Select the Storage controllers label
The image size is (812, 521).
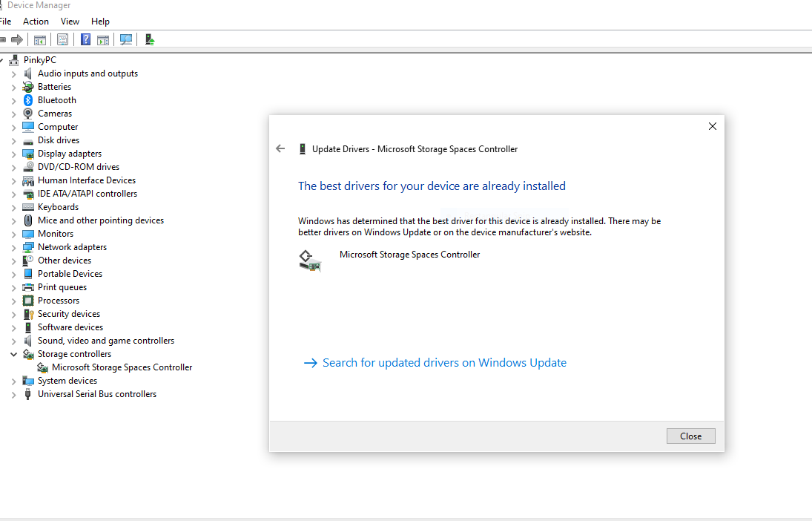75,354
